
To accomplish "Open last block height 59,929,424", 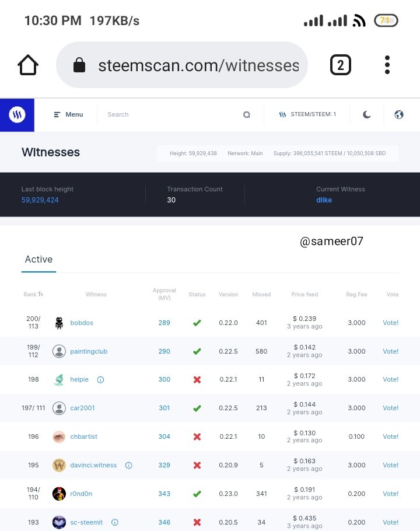I will 40,200.
